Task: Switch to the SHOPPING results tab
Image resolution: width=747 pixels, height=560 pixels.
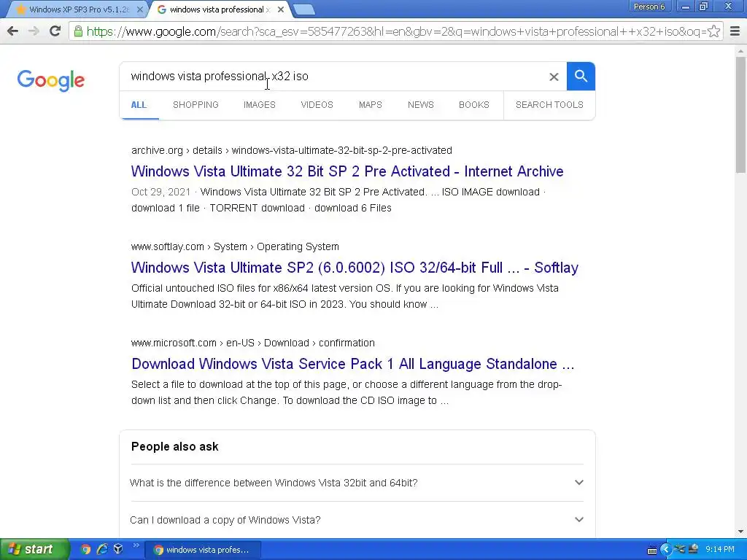Action: tap(196, 105)
